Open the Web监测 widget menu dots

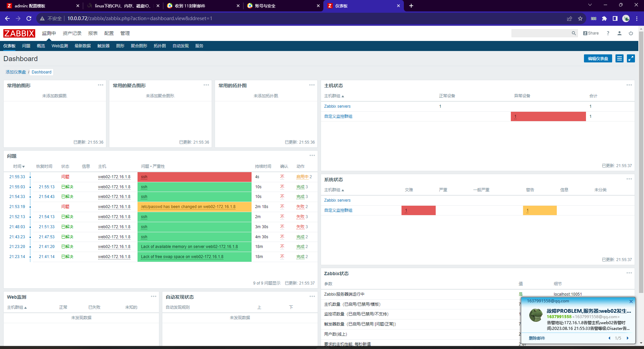pyautogui.click(x=154, y=296)
